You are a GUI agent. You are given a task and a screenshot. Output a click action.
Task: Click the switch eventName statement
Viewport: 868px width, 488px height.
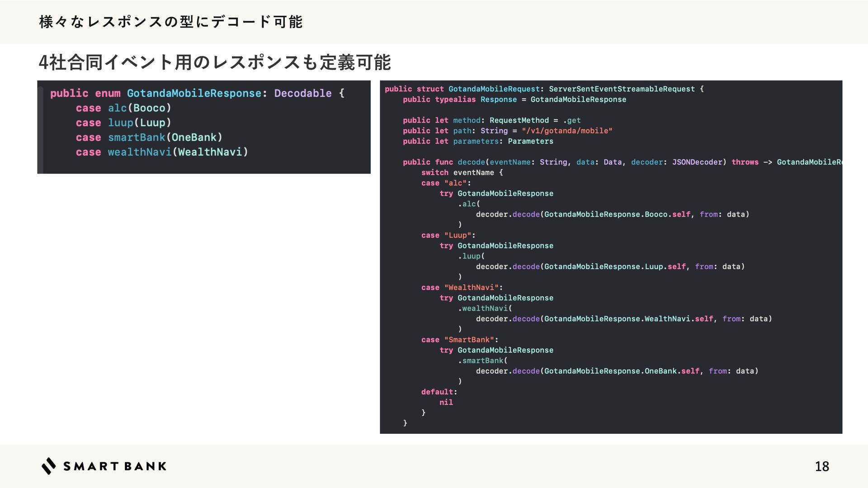click(462, 173)
